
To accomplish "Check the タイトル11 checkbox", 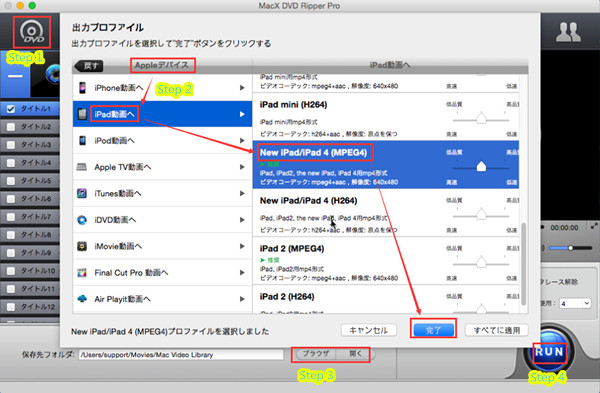I will [x=11, y=289].
